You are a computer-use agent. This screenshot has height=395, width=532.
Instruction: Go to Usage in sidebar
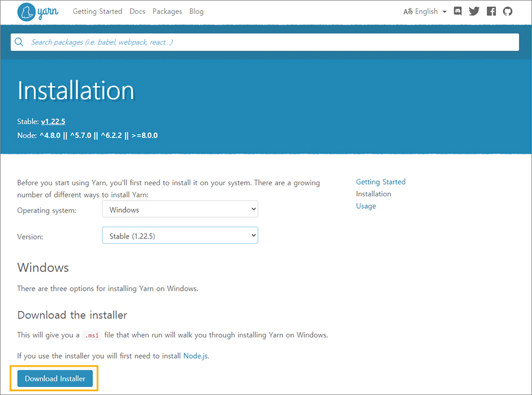pos(366,206)
